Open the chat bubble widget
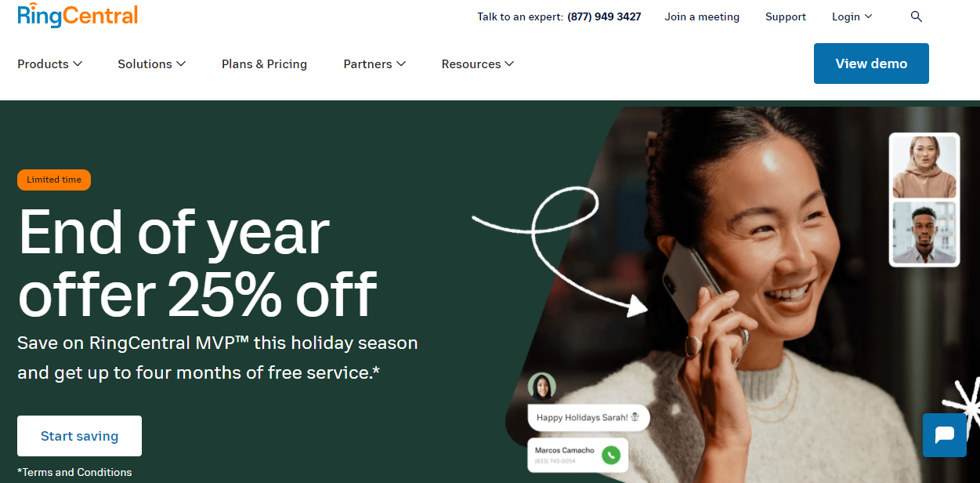This screenshot has height=483, width=980. (945, 435)
